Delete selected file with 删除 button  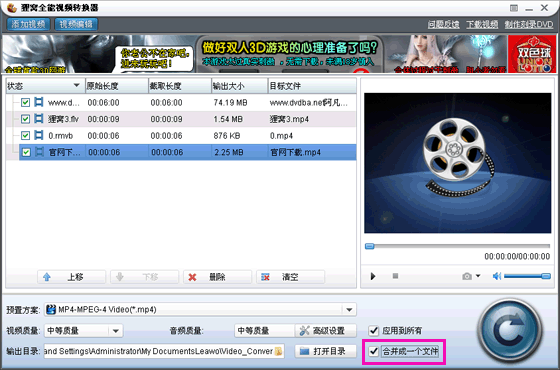[x=217, y=277]
